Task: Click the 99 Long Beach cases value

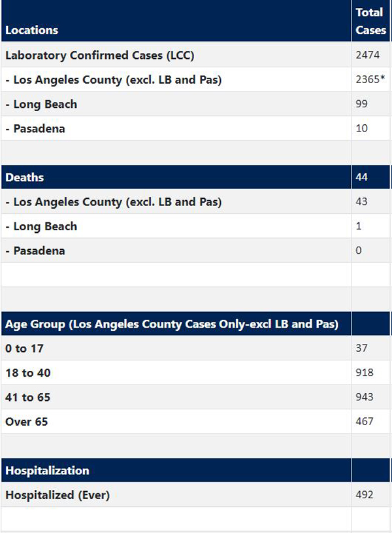Action: coord(361,104)
